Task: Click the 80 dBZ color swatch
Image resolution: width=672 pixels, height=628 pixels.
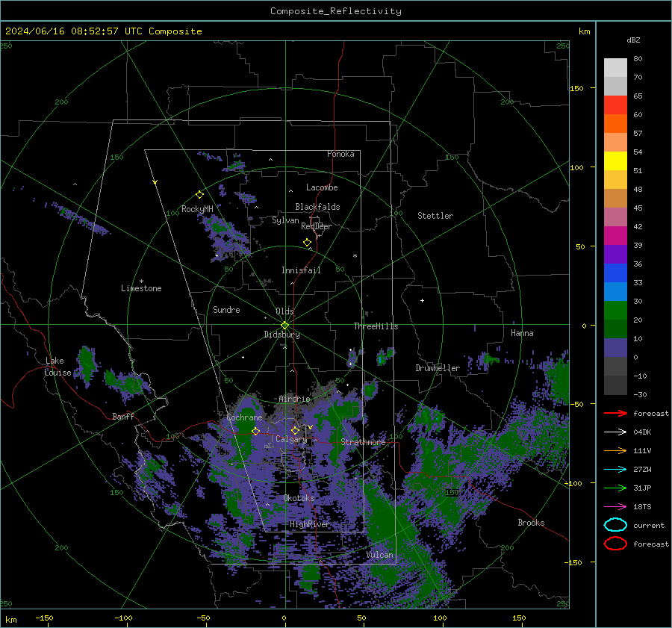Action: [x=615, y=67]
